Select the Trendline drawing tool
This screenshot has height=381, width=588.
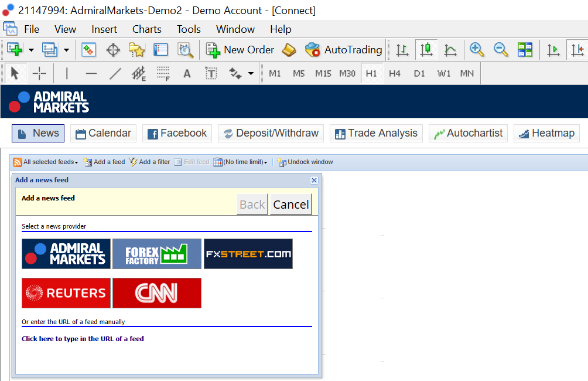click(115, 73)
